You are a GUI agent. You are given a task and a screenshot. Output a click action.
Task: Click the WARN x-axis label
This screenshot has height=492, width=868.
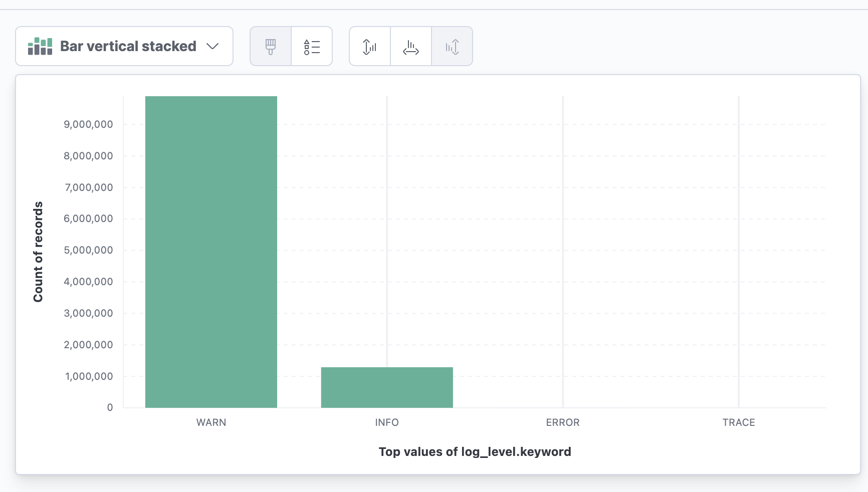coord(211,422)
